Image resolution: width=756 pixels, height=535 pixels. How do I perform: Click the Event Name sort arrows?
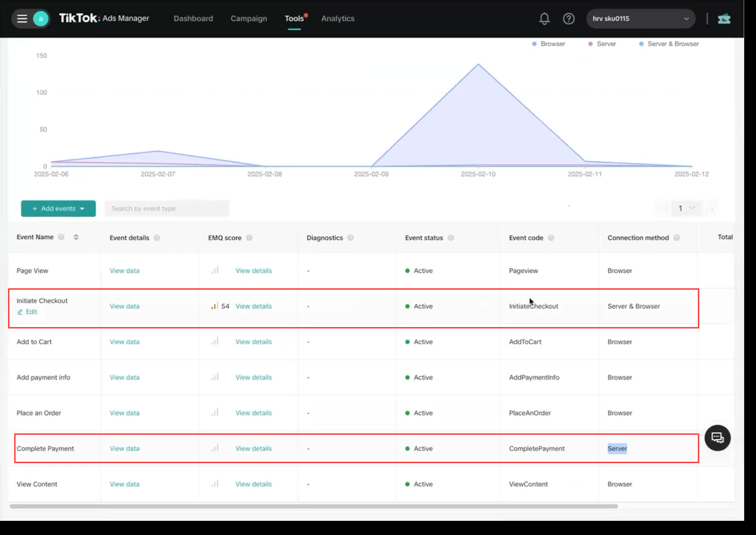tap(76, 237)
